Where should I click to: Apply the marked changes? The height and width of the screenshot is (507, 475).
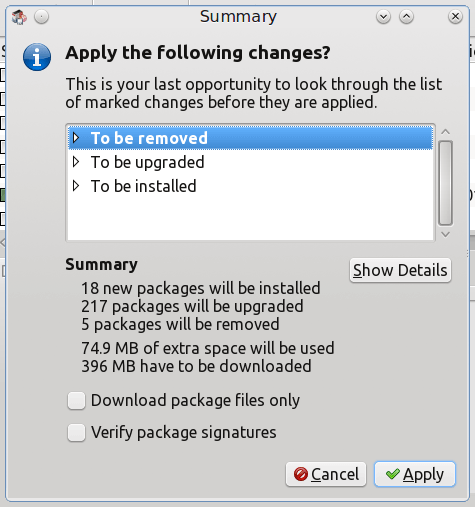[x=415, y=474]
